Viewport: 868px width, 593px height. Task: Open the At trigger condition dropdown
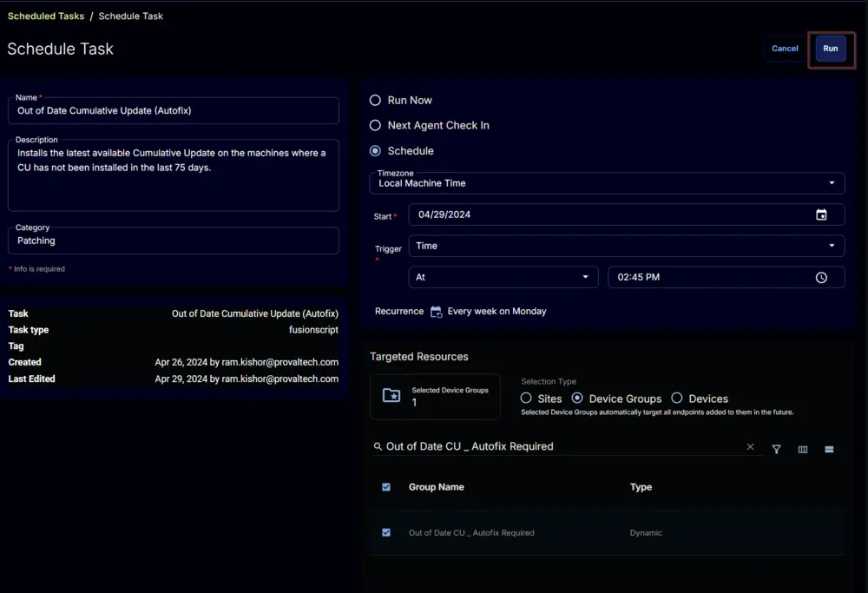503,277
